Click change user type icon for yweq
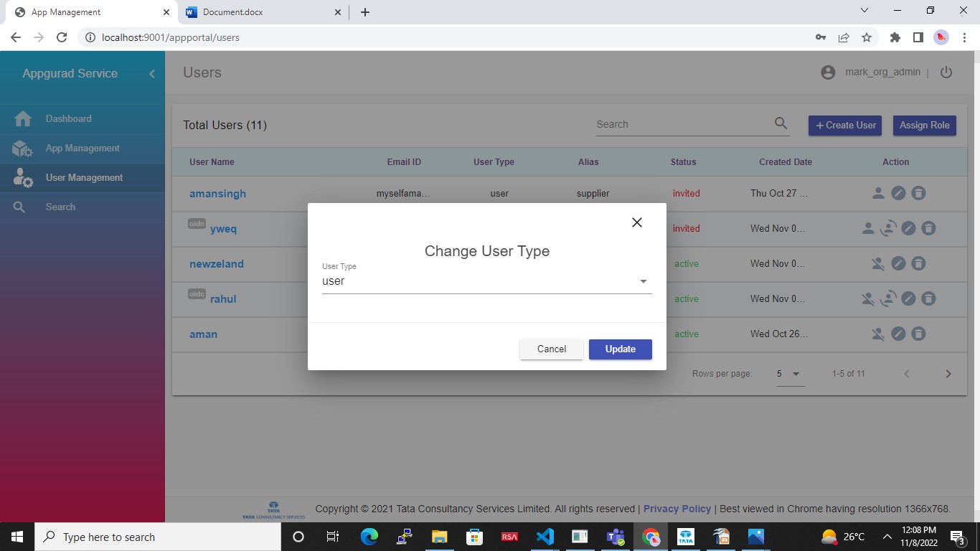The height and width of the screenshot is (551, 980). [888, 228]
